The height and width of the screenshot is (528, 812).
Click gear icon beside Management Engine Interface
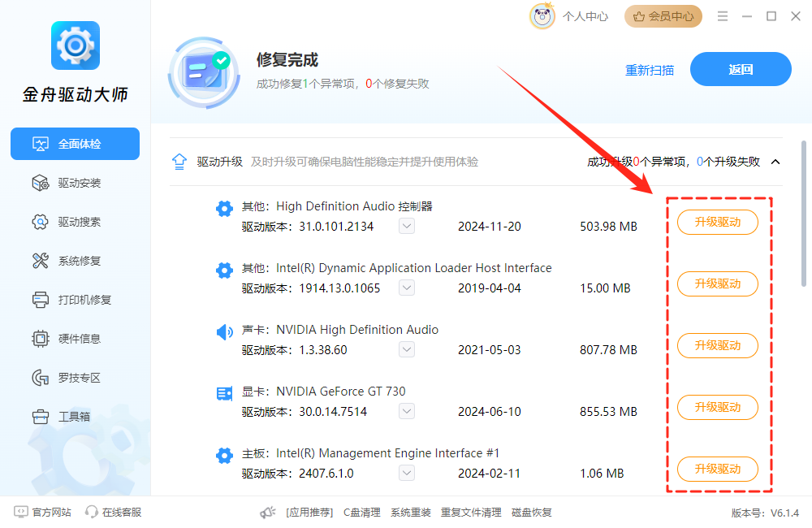(224, 456)
